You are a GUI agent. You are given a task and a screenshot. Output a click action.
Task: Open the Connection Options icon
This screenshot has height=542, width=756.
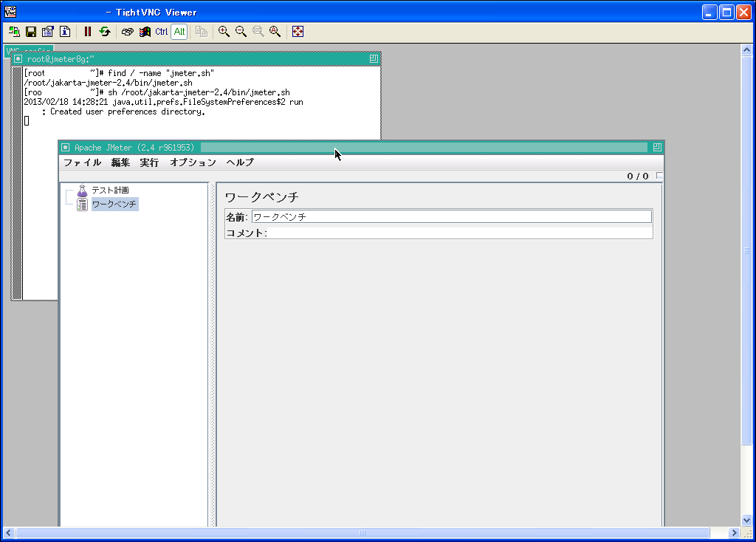click(48, 32)
